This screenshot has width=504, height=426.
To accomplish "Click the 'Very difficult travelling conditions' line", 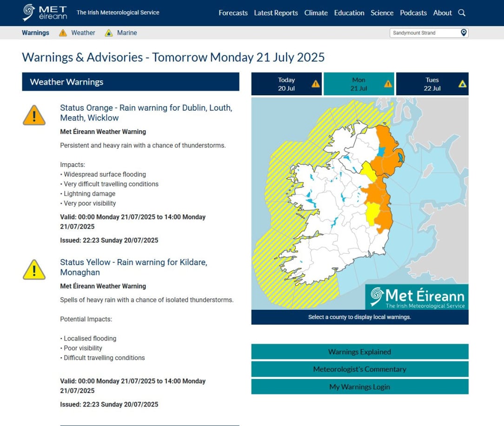I will 109,184.
